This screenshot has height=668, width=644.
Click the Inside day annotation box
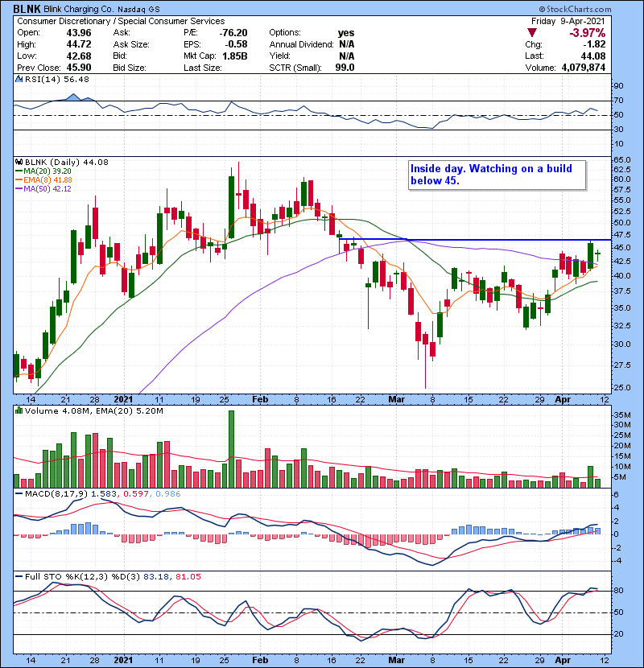click(x=497, y=175)
